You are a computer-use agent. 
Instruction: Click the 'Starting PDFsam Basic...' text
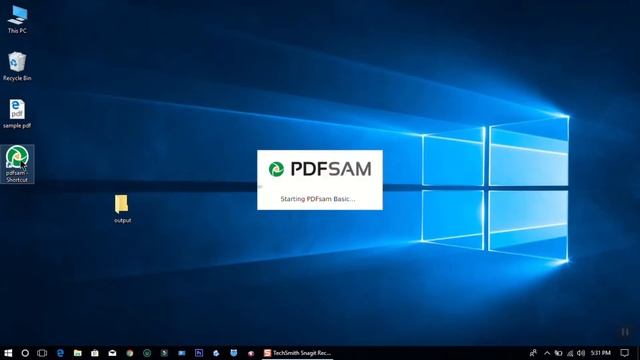tap(318, 199)
